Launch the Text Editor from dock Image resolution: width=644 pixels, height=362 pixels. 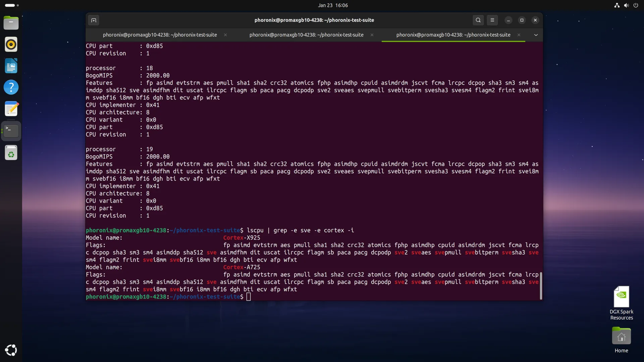pos(11,109)
